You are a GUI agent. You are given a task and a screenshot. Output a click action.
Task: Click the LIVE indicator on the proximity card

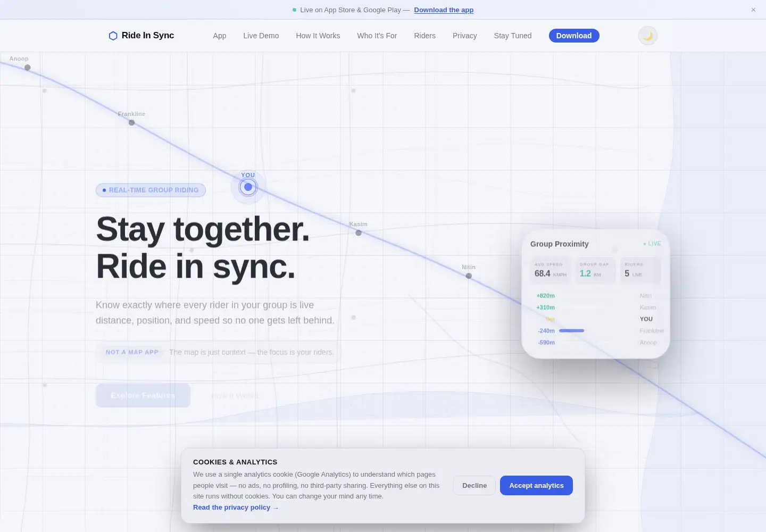(x=652, y=244)
